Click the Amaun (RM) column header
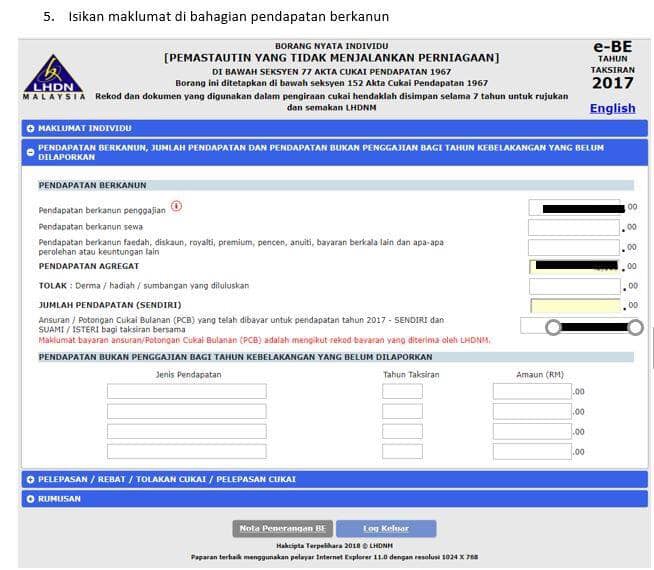The image size is (654, 570). click(x=540, y=374)
